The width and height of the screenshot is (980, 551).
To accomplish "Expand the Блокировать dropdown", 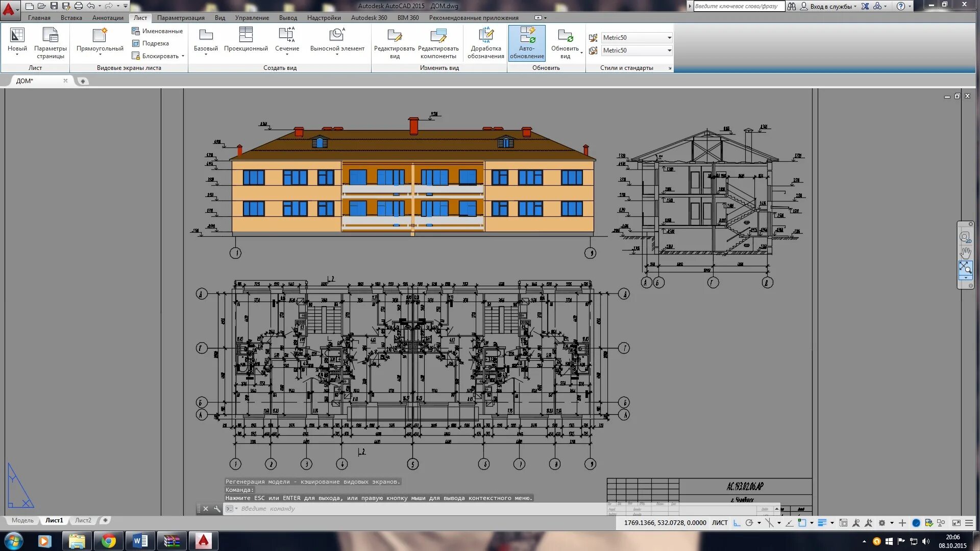I will [183, 56].
